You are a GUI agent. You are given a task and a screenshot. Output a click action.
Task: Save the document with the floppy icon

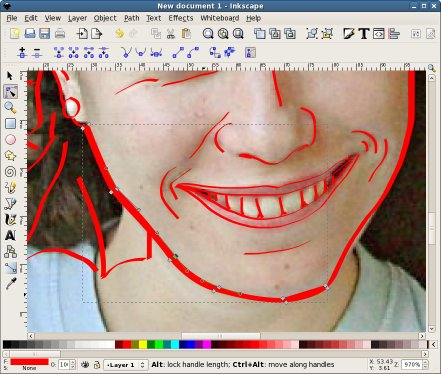click(44, 34)
